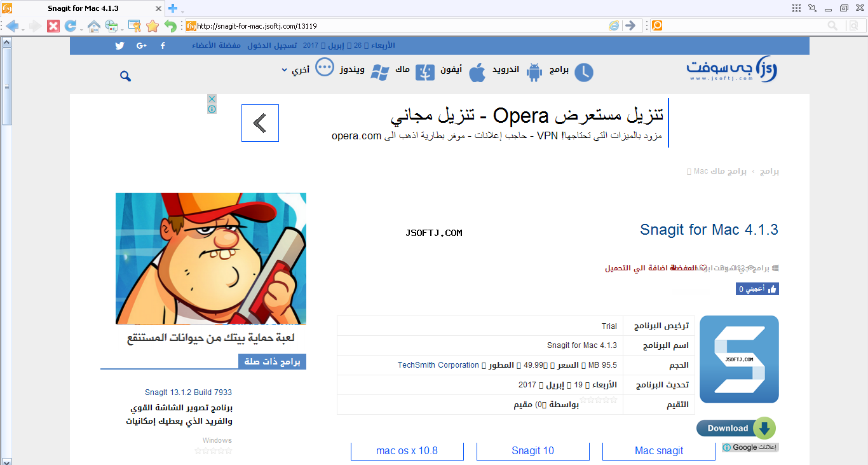Screen dimensions: 868x465
Task: Click the Snagit for Mac 4.1.3 title
Action: 709,230
